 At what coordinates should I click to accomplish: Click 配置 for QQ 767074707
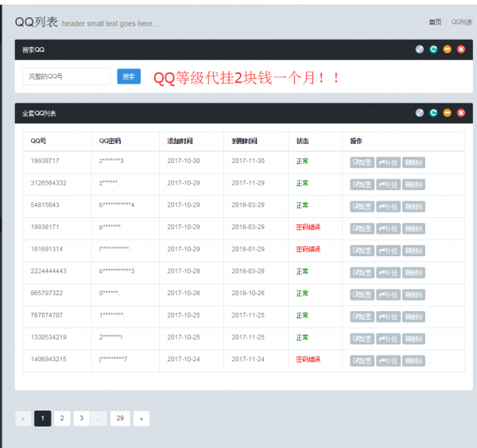point(362,317)
